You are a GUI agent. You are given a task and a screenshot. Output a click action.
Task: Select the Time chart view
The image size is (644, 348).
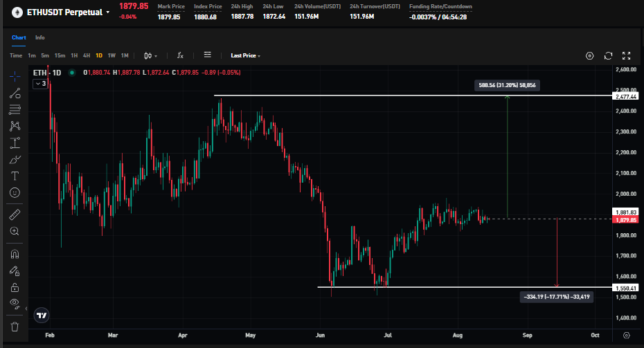tap(16, 55)
